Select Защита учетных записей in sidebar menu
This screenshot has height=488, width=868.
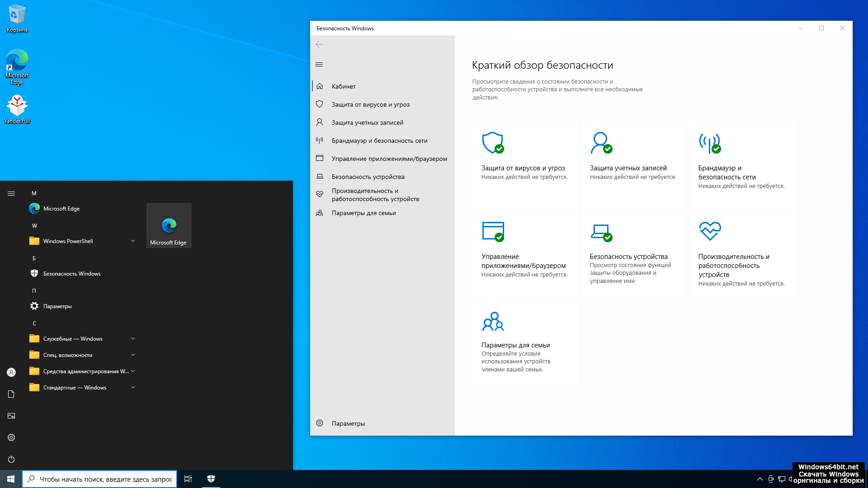[367, 122]
